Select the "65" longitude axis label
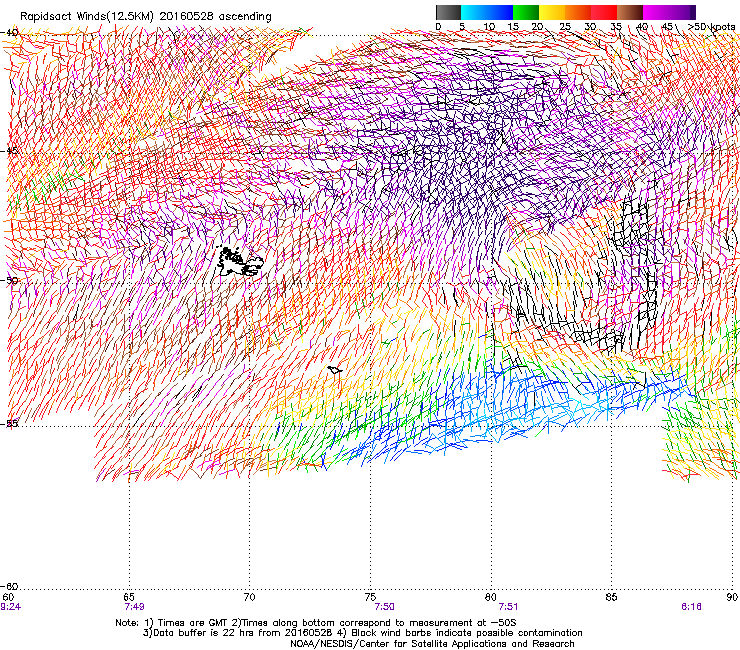Image resolution: width=740 pixels, height=650 pixels. (129, 597)
